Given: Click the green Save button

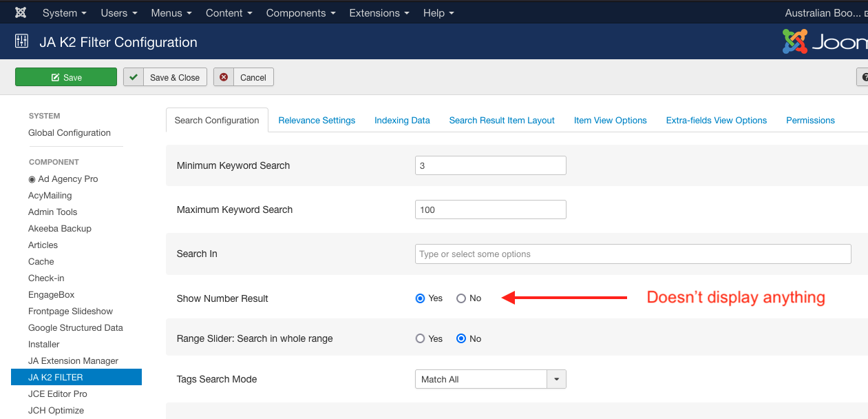Looking at the screenshot, I should point(66,77).
